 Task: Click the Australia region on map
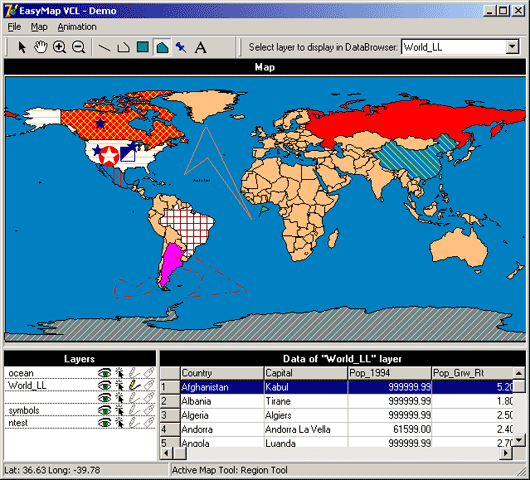(x=460, y=248)
